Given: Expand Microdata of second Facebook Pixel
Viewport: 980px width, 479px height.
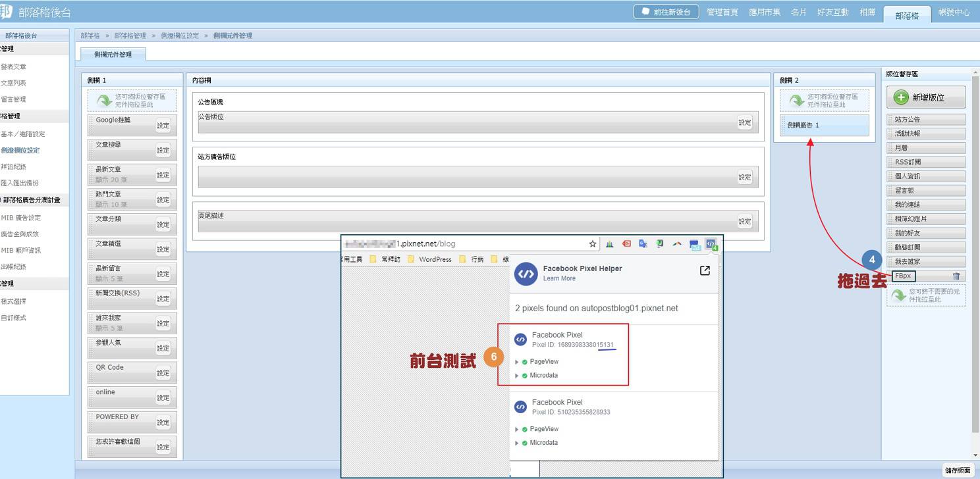Looking at the screenshot, I should tap(517, 443).
